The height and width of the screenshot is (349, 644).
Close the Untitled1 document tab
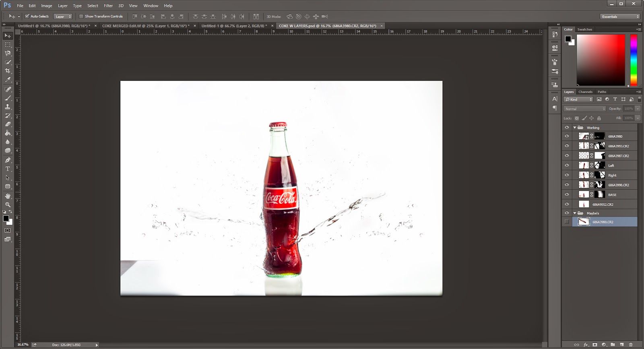[x=95, y=26]
